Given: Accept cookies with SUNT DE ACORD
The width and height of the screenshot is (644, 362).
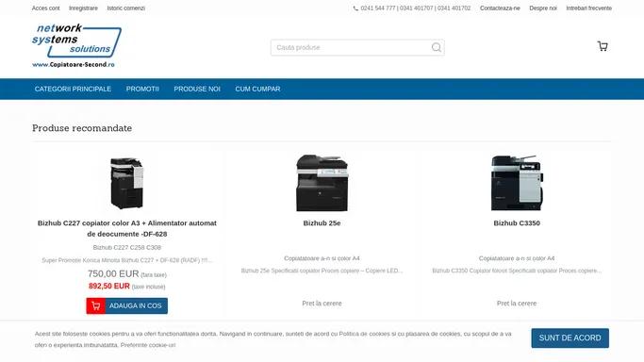Looking at the screenshot, I should [570, 337].
